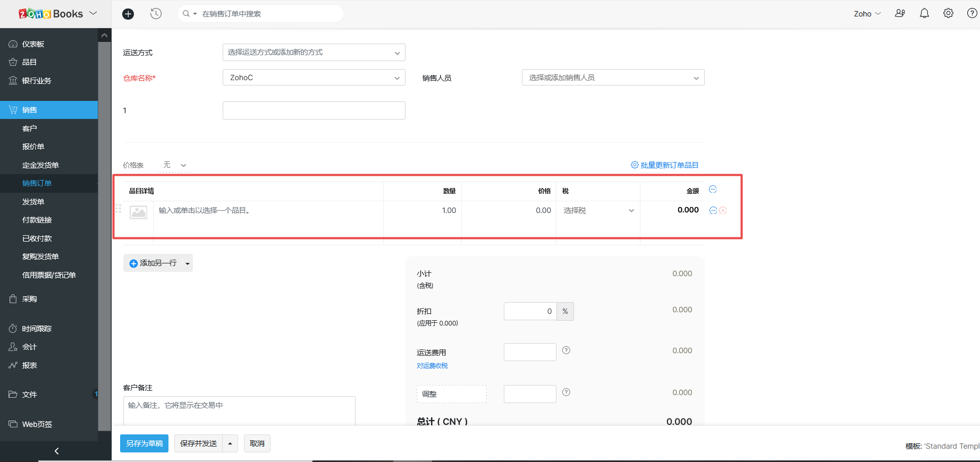Expand the price list dropdown
Image resolution: width=980 pixels, height=462 pixels.
175,165
